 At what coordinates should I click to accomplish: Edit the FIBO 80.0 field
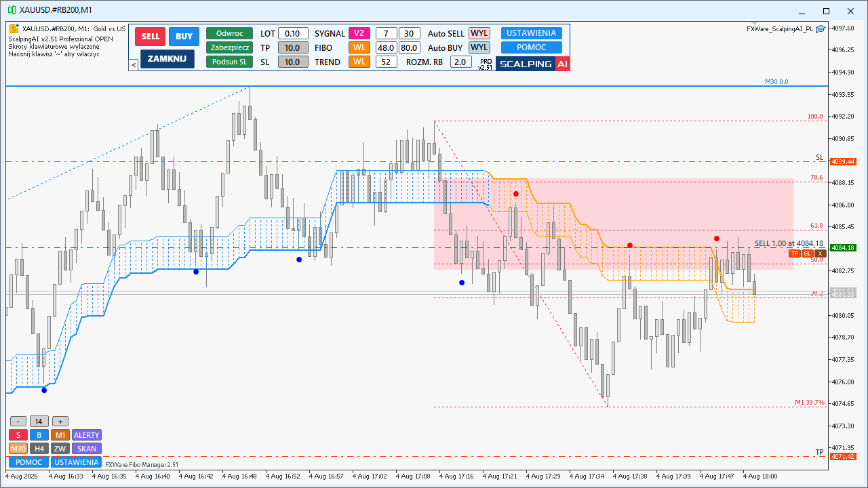(410, 47)
